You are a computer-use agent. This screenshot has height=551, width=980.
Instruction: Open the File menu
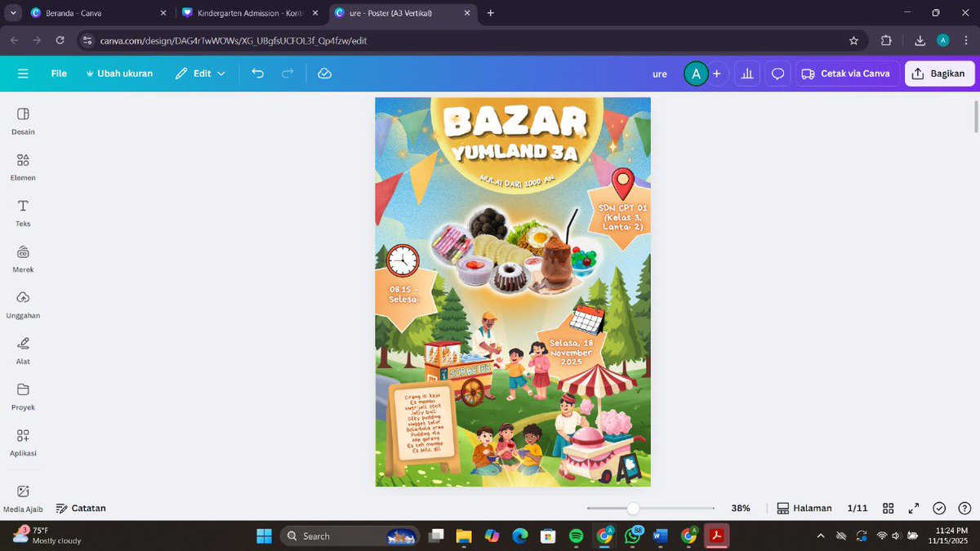pos(59,73)
